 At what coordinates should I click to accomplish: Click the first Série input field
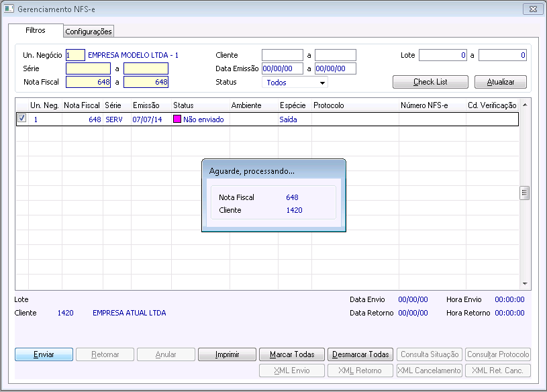coord(89,68)
